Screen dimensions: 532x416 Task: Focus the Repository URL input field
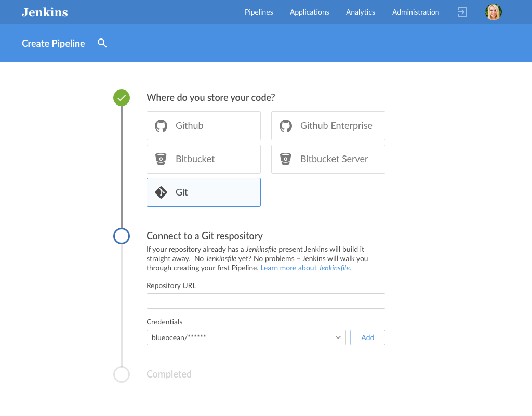(265, 301)
